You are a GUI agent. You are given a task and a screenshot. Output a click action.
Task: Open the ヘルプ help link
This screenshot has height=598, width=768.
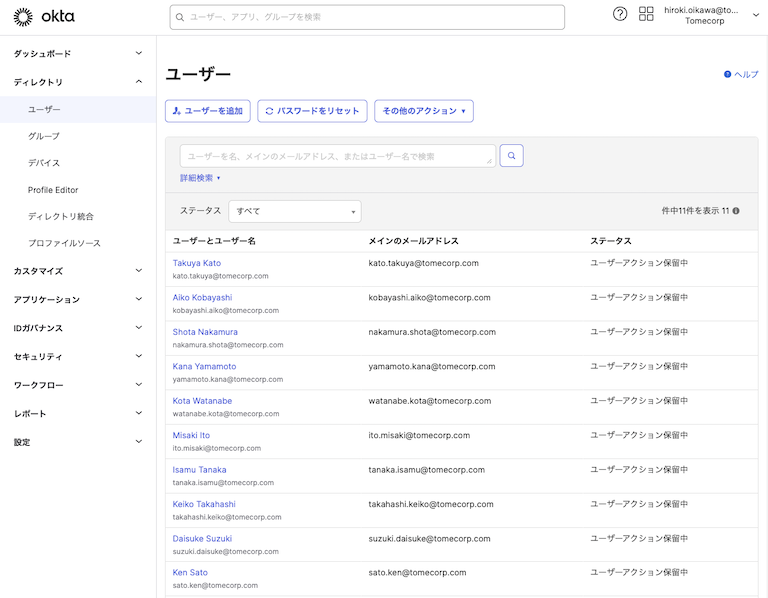741,75
